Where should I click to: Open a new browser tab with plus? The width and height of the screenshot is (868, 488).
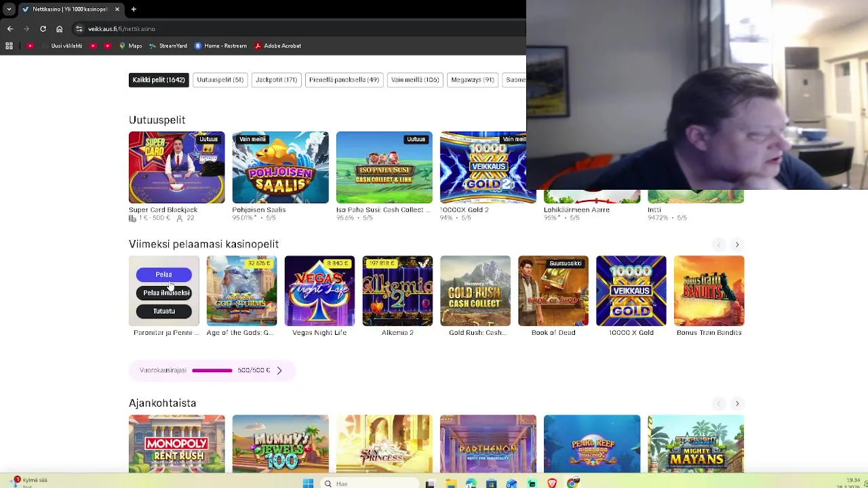134,9
